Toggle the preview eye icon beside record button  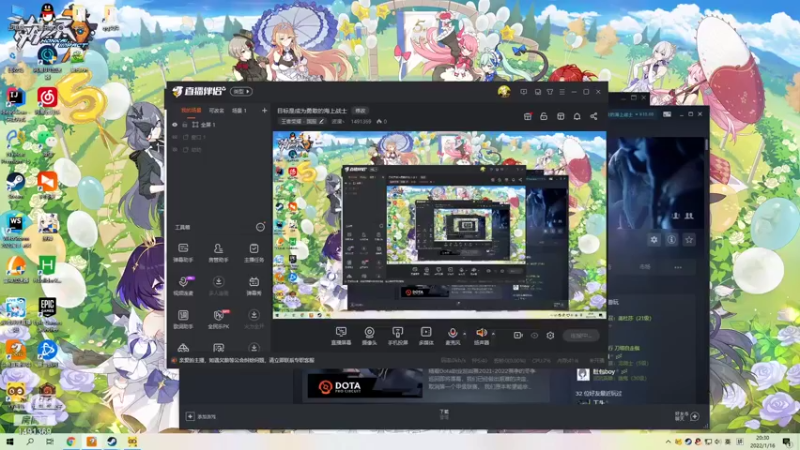[x=534, y=336]
